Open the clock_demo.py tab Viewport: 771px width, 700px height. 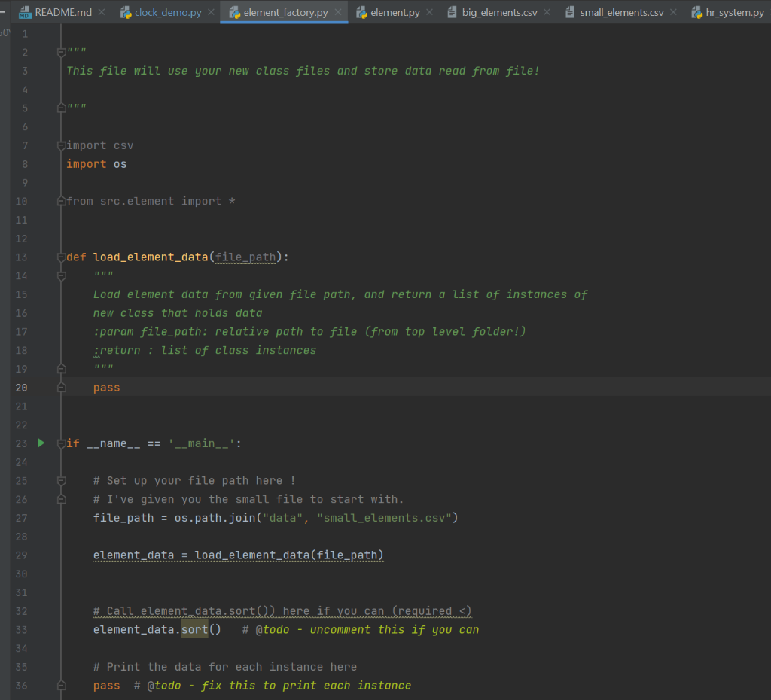[x=168, y=12]
